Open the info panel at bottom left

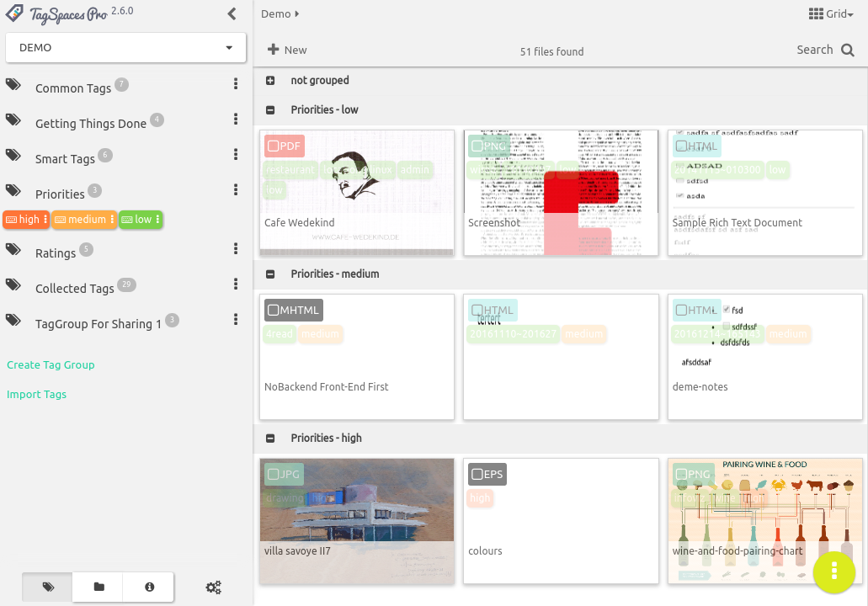click(x=148, y=587)
